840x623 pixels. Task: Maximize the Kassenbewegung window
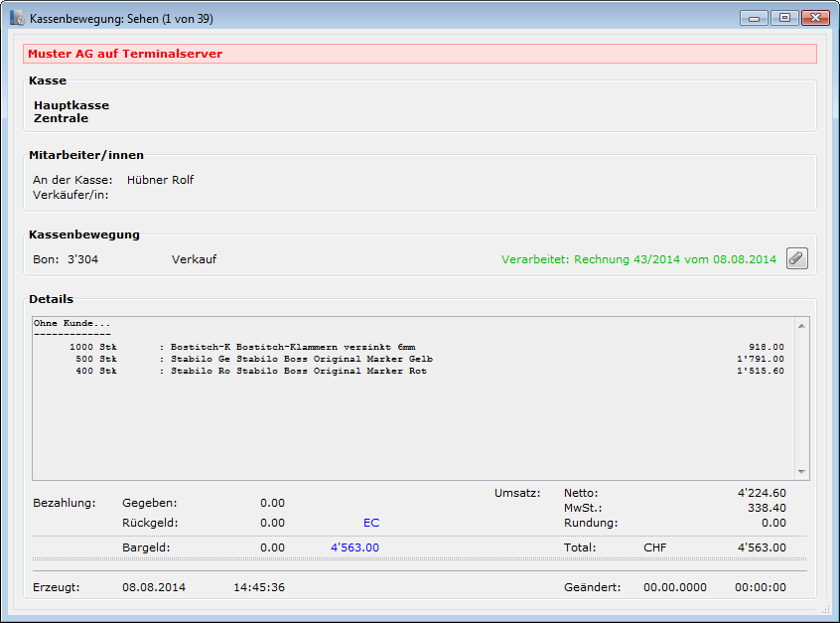(784, 18)
